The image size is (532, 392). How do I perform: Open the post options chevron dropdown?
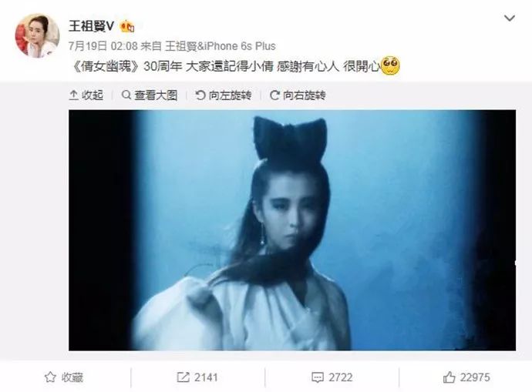tap(510, 18)
